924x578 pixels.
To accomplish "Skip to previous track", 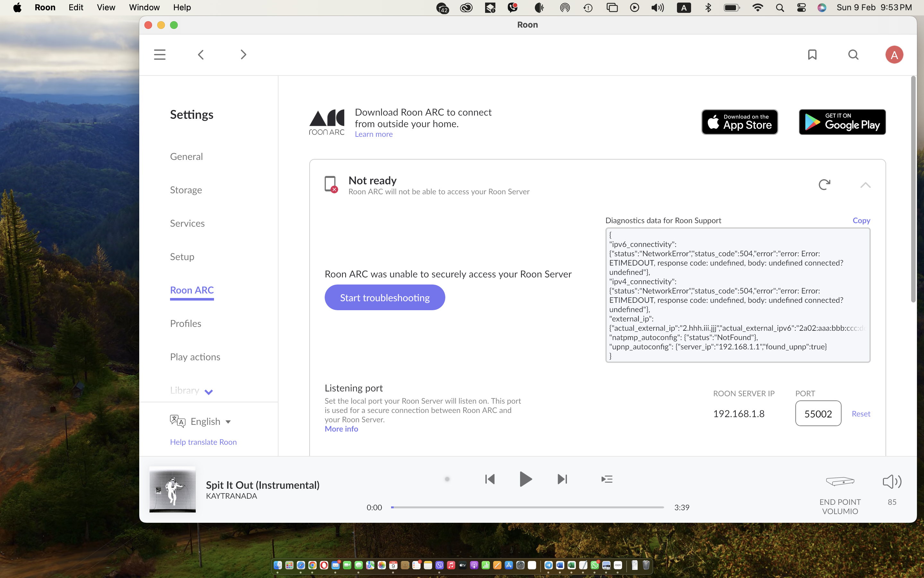I will click(490, 479).
